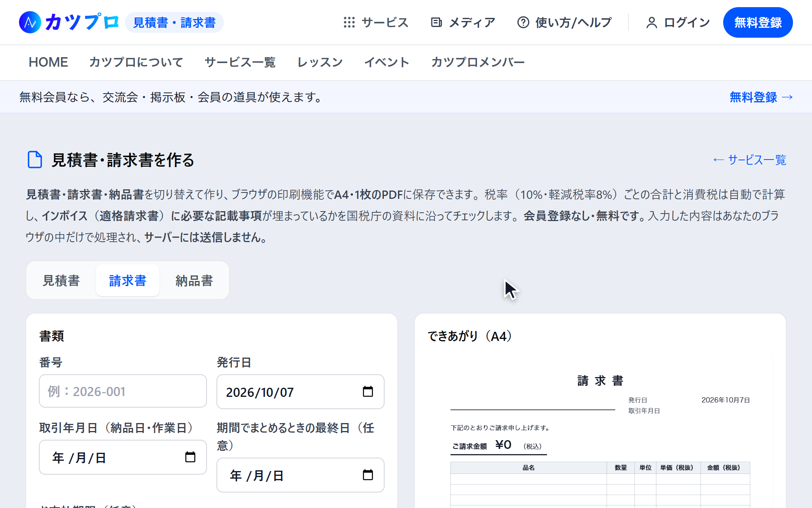
Task: Click the 品名 column header in preview
Action: (x=529, y=468)
